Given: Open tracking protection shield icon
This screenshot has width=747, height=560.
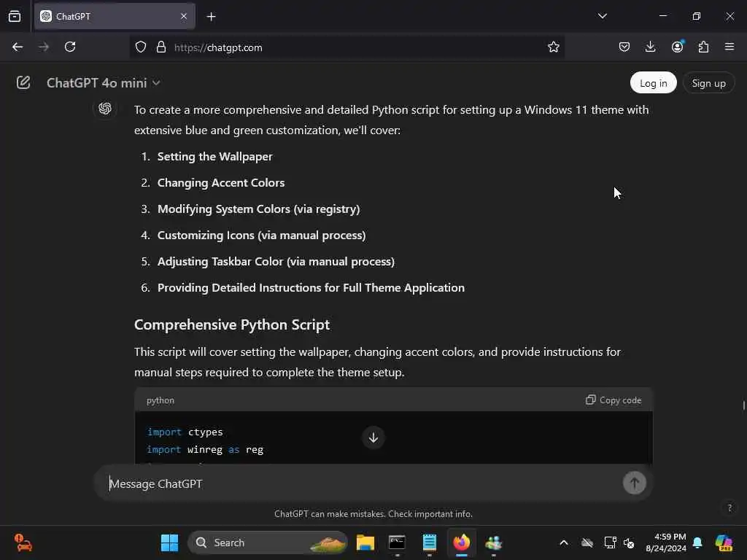Looking at the screenshot, I should pos(141,47).
